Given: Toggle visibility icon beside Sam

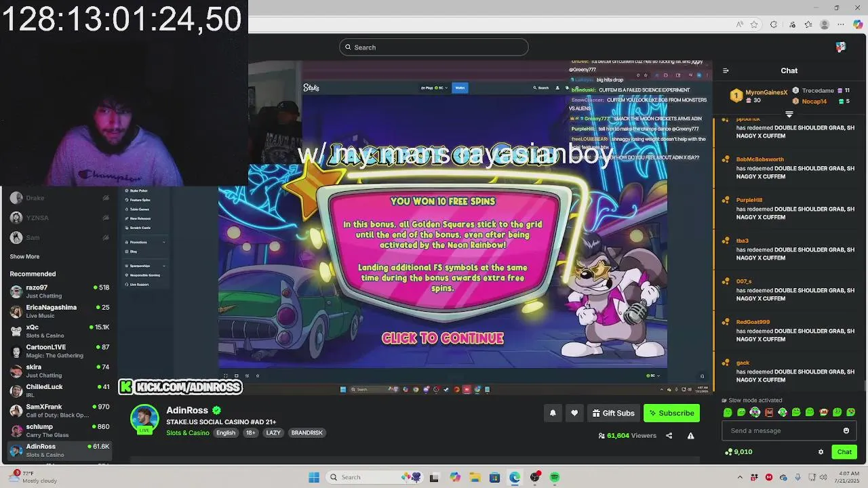Looking at the screenshot, I should pyautogui.click(x=106, y=237).
